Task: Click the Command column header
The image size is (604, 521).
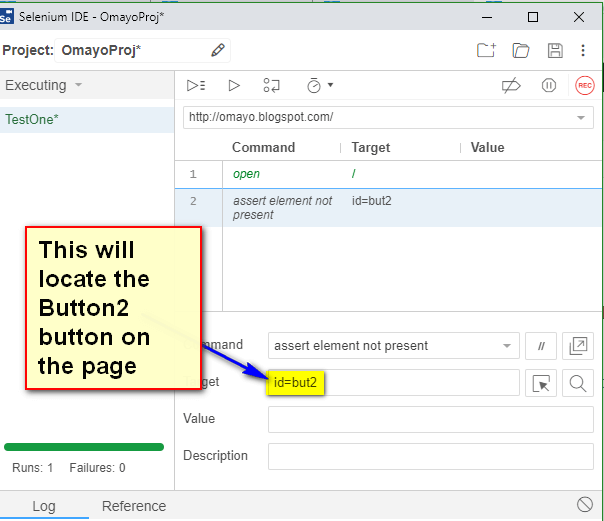Action: coord(263,147)
